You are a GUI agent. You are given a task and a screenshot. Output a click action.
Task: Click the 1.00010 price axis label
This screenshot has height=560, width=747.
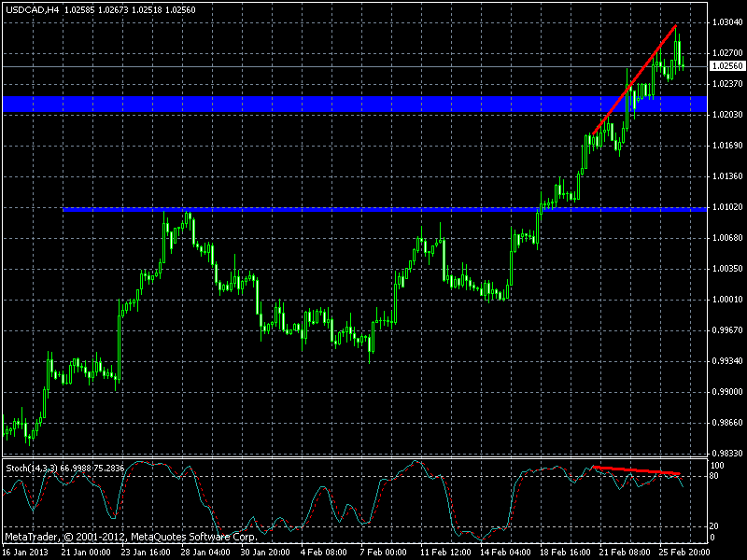[x=728, y=300]
